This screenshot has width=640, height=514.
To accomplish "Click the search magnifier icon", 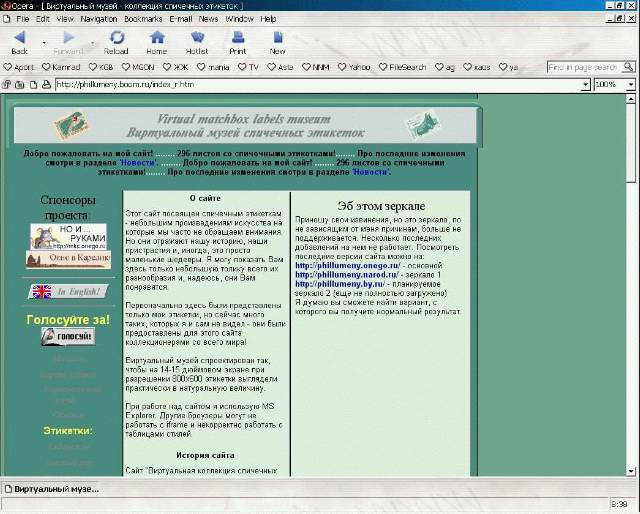I will pyautogui.click(x=629, y=67).
